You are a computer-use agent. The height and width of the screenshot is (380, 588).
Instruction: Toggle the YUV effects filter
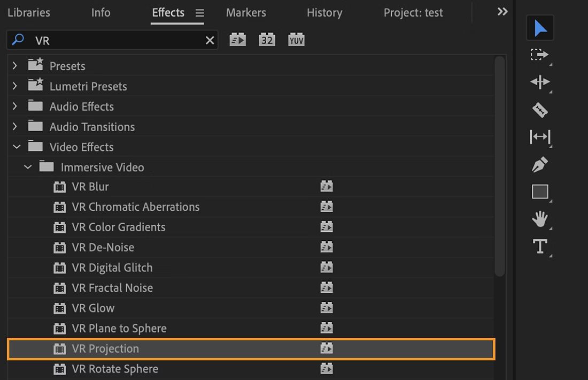(x=296, y=39)
